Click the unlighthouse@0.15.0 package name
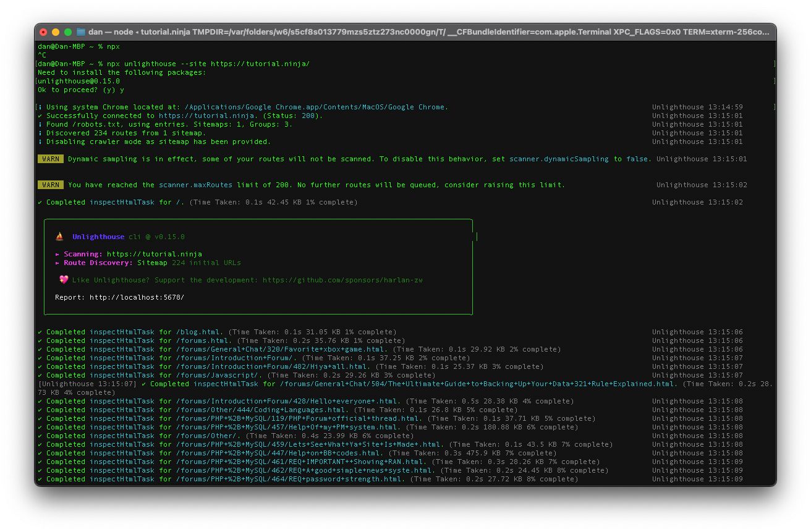 tap(79, 81)
